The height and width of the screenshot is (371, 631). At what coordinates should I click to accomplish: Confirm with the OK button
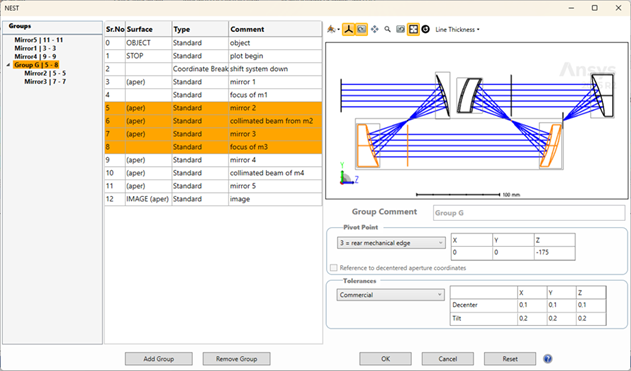click(385, 359)
